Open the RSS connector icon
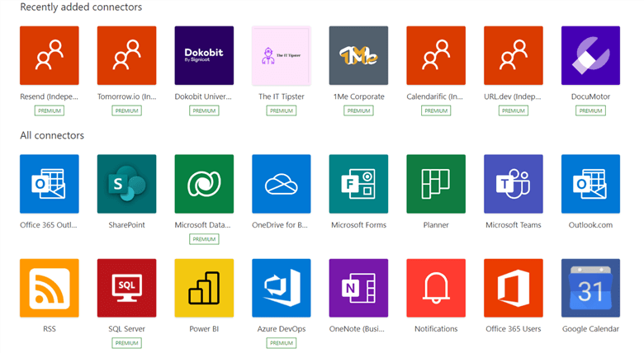Screen dimensions: 644x353 pos(50,288)
